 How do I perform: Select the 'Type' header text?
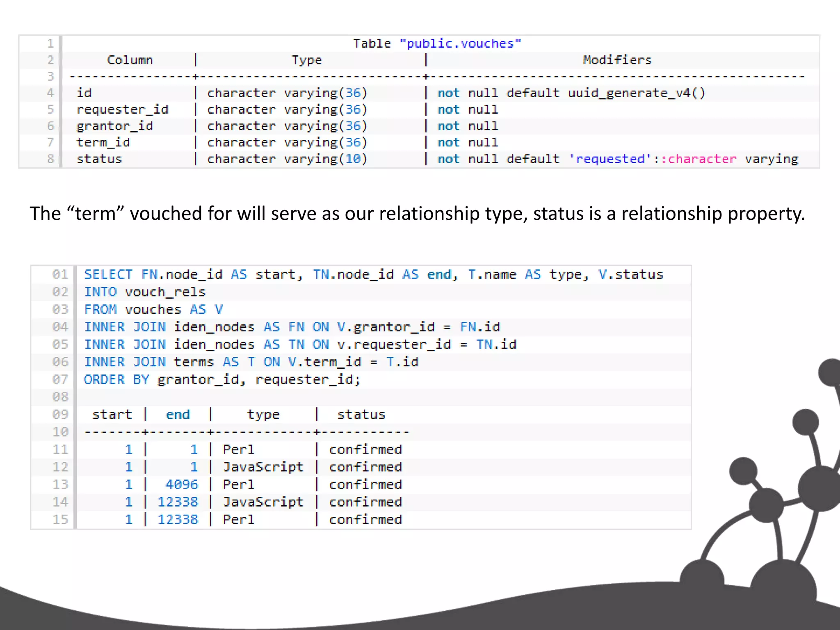click(x=307, y=60)
